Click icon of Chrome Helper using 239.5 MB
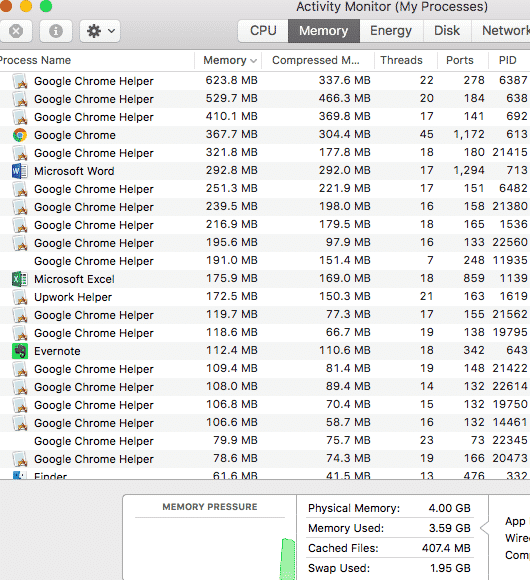Image resolution: width=530 pixels, height=580 pixels. tap(20, 207)
